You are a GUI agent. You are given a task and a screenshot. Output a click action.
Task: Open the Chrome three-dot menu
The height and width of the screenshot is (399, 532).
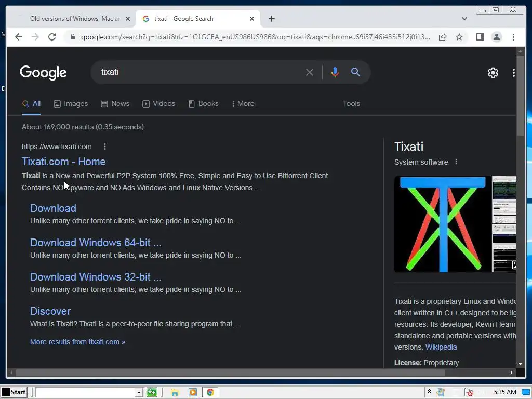[513, 37]
